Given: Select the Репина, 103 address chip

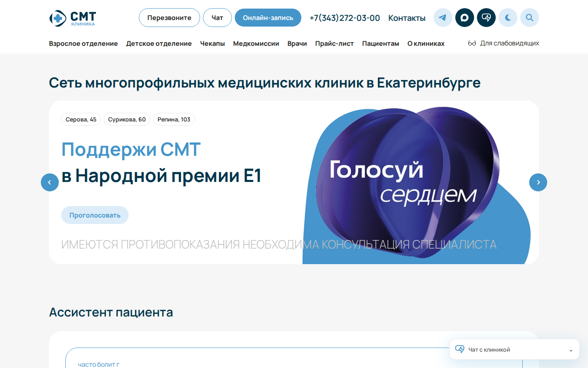Looking at the screenshot, I should point(174,119).
